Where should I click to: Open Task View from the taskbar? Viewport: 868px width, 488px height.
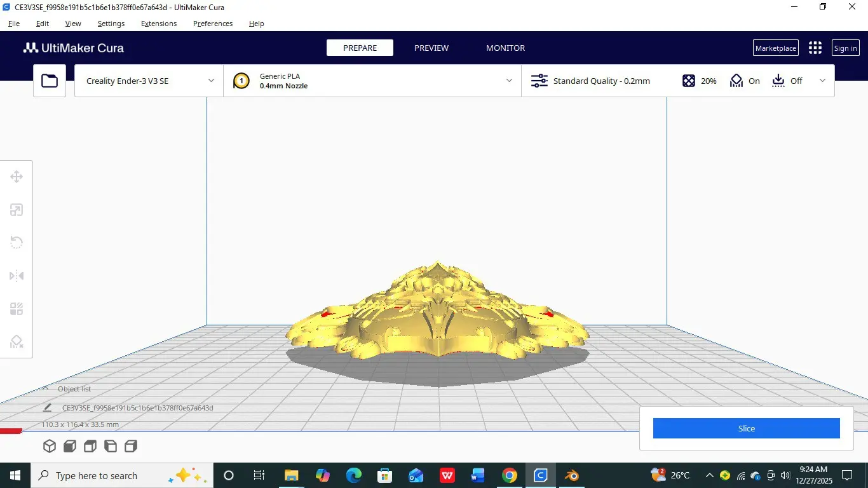pos(259,475)
